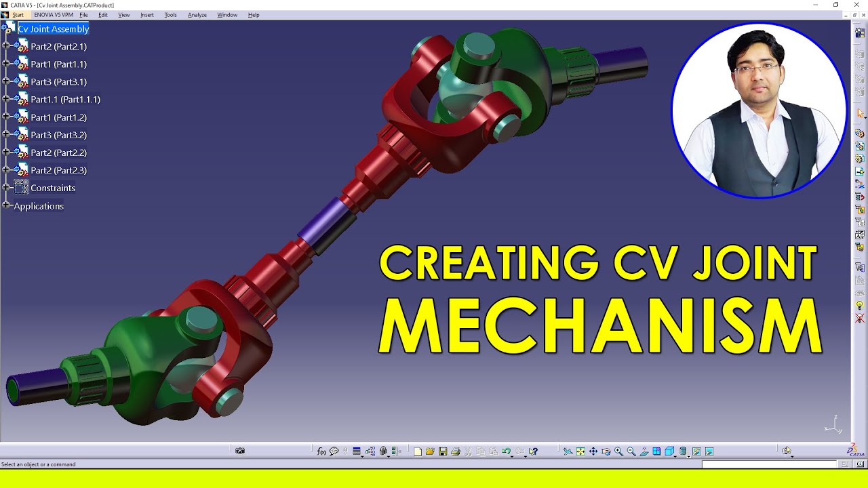Click Create Multi-View icon
The width and height of the screenshot is (868, 488).
[656, 451]
